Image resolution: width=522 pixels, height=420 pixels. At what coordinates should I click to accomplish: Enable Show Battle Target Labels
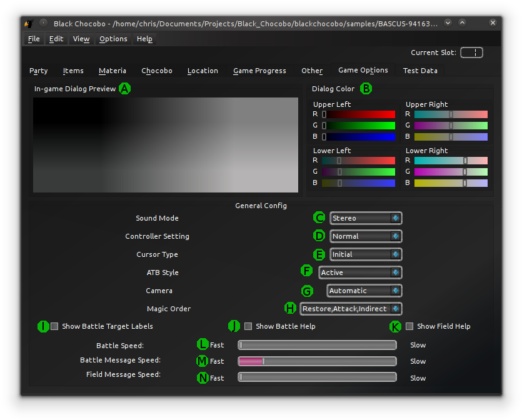click(x=54, y=326)
